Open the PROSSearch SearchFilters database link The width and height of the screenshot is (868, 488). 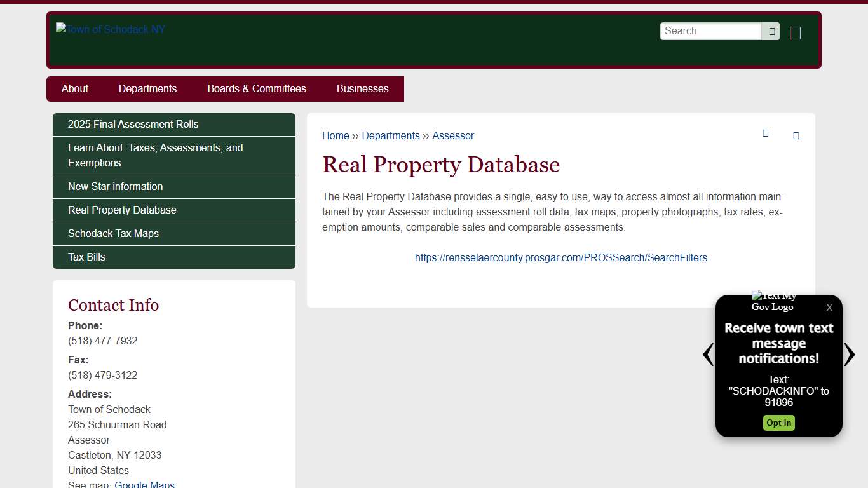pyautogui.click(x=560, y=257)
